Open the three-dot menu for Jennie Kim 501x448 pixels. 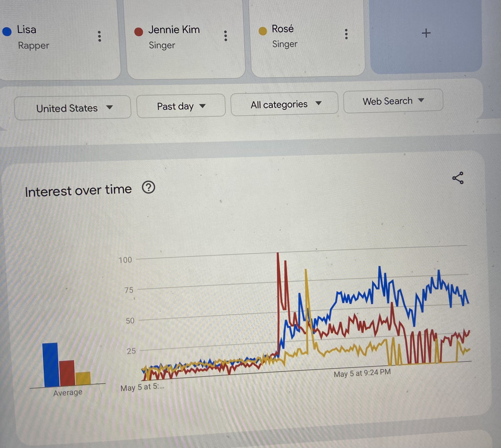tap(226, 36)
